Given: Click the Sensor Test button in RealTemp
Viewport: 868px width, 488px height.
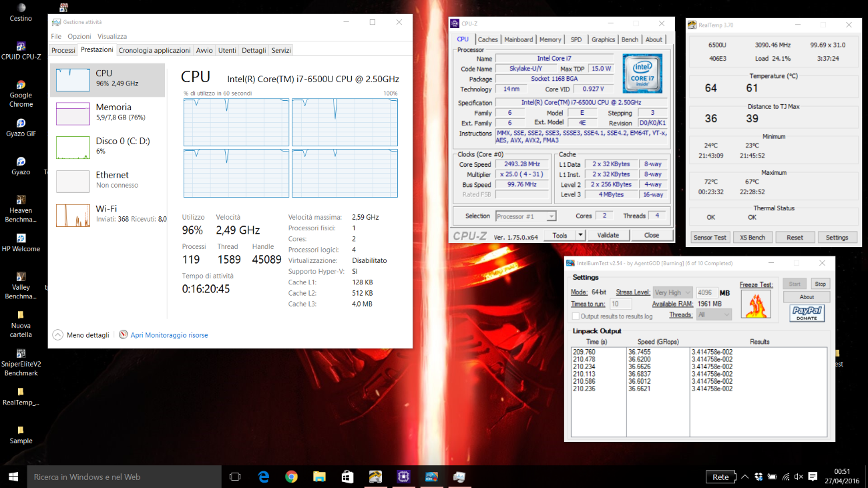Looking at the screenshot, I should [x=710, y=238].
